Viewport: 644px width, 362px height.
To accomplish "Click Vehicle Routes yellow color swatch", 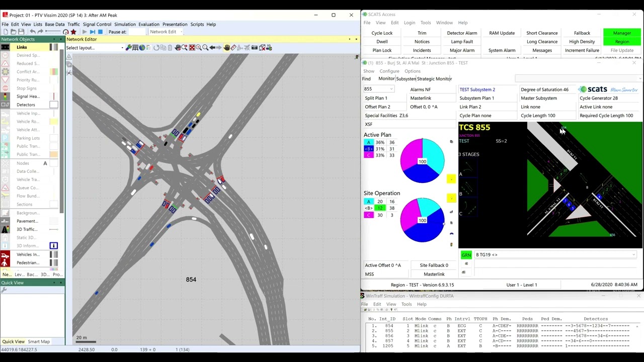I will tap(53, 121).
